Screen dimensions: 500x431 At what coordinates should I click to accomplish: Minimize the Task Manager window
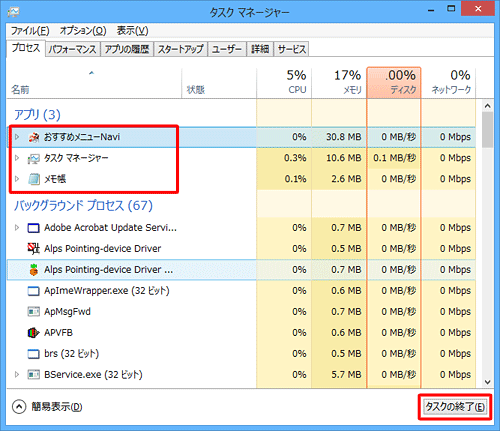coord(431,9)
